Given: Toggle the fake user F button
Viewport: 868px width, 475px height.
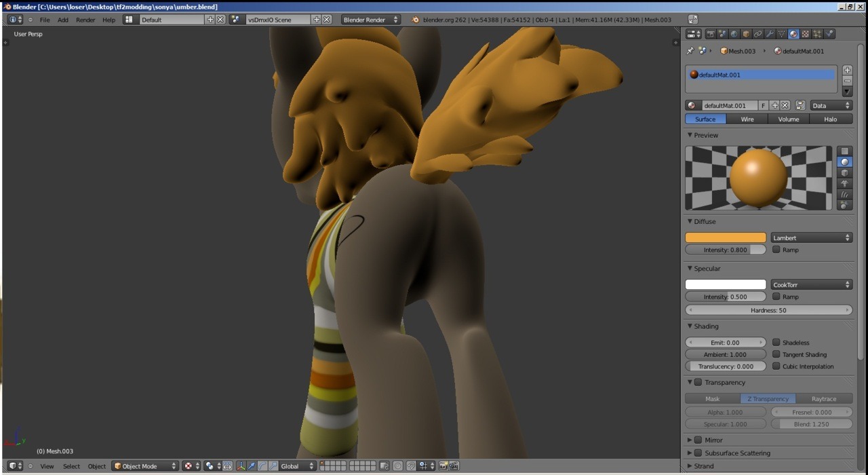Looking at the screenshot, I should pos(764,105).
